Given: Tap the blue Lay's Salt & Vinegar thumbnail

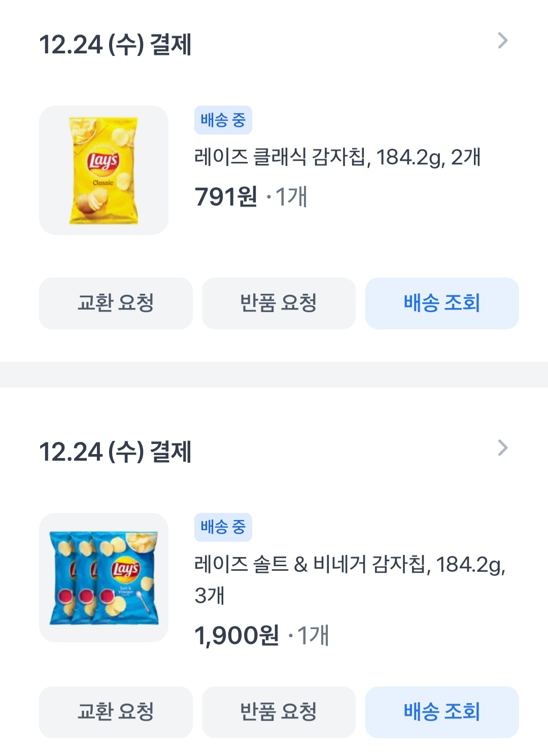Looking at the screenshot, I should (x=104, y=577).
